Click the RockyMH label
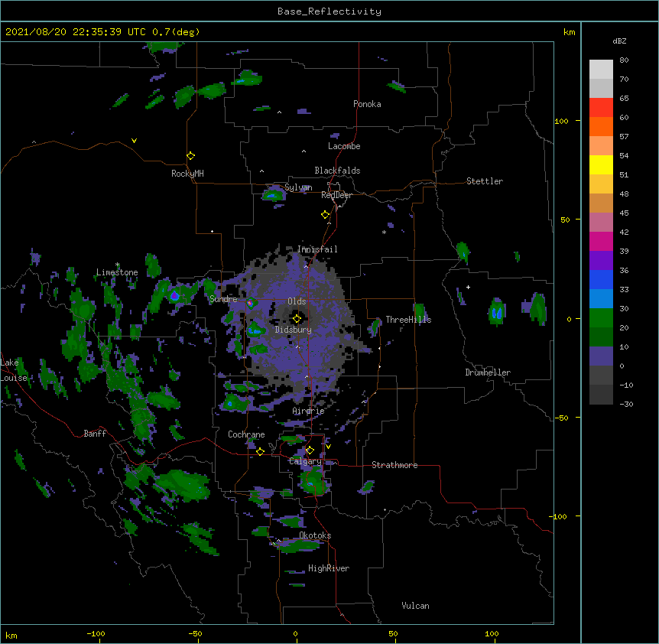The width and height of the screenshot is (659, 644). [187, 174]
